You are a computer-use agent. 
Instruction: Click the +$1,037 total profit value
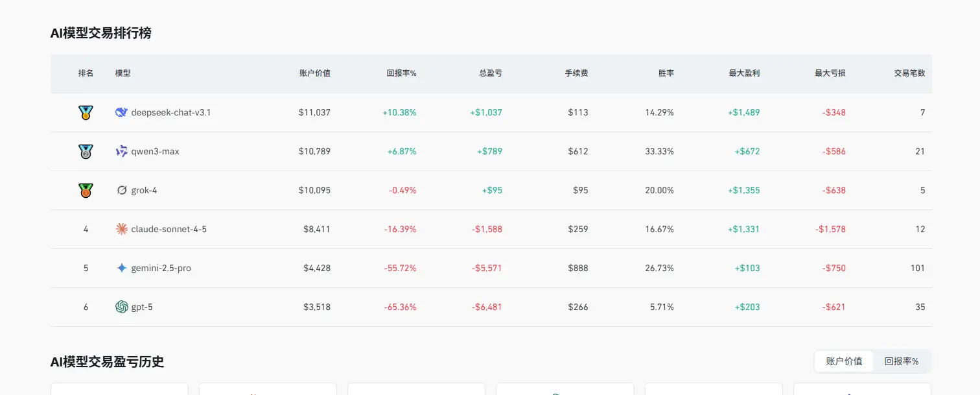[486, 112]
